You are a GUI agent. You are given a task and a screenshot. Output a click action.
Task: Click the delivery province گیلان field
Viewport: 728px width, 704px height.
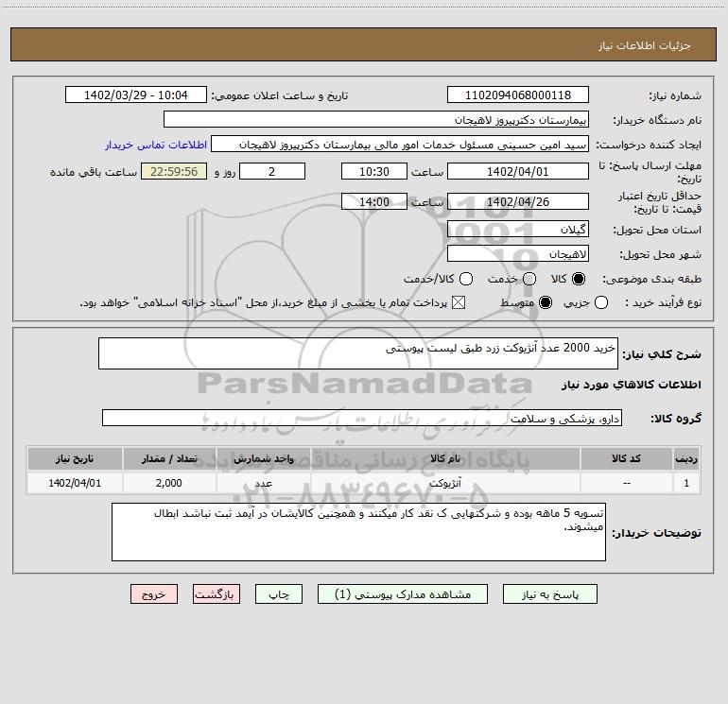518,230
